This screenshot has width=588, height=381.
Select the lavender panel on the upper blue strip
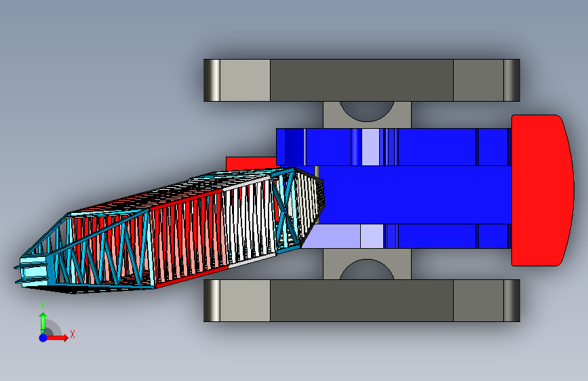[370, 147]
